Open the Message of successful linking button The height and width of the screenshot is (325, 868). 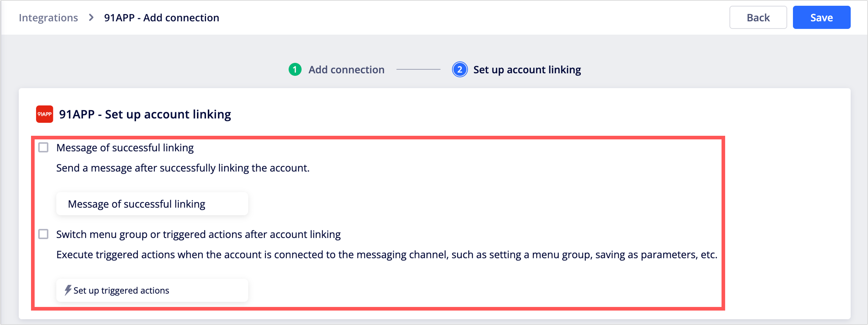point(152,204)
